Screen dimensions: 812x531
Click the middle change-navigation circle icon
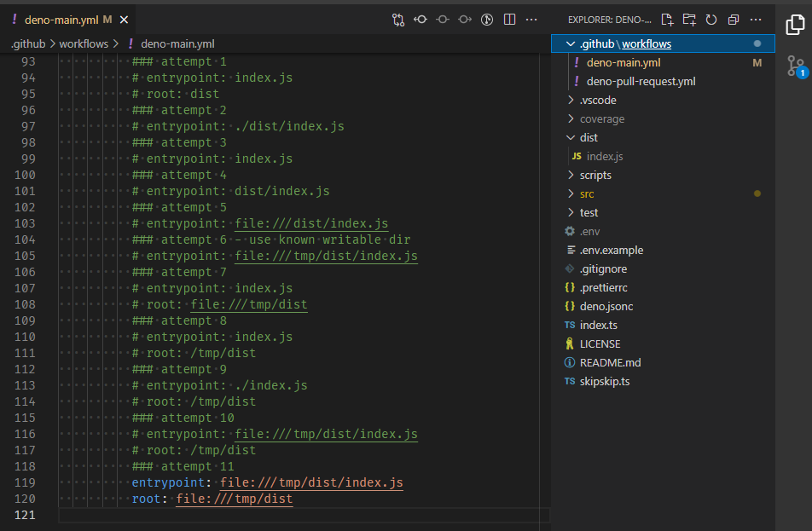tap(442, 20)
